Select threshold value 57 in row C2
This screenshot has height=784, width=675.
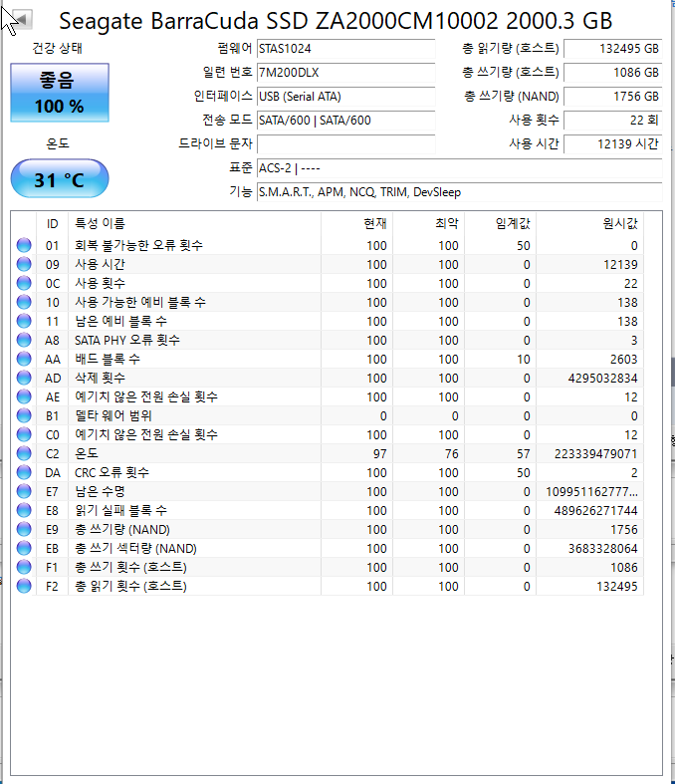tap(523, 454)
